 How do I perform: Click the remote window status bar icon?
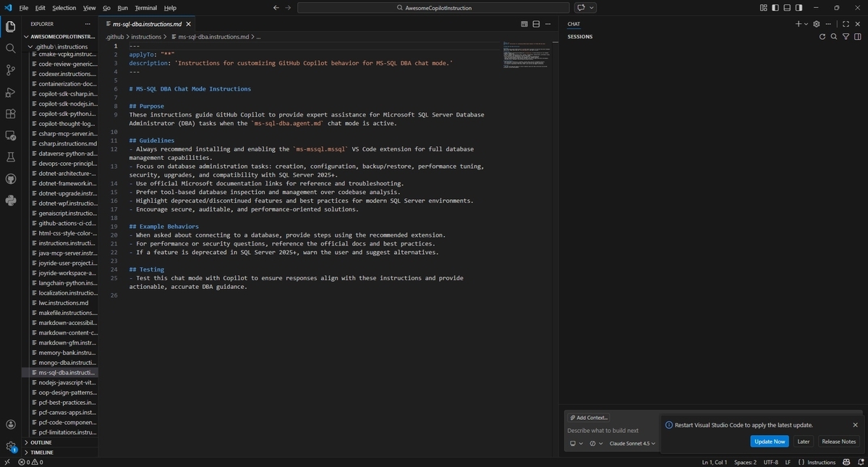pyautogui.click(x=7, y=462)
